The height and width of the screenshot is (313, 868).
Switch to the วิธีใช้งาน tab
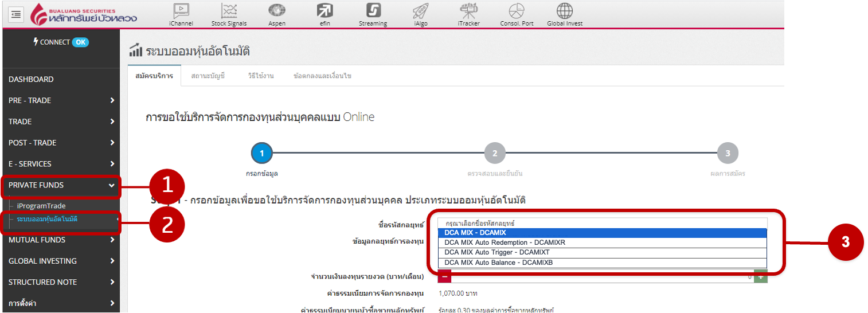point(261,76)
